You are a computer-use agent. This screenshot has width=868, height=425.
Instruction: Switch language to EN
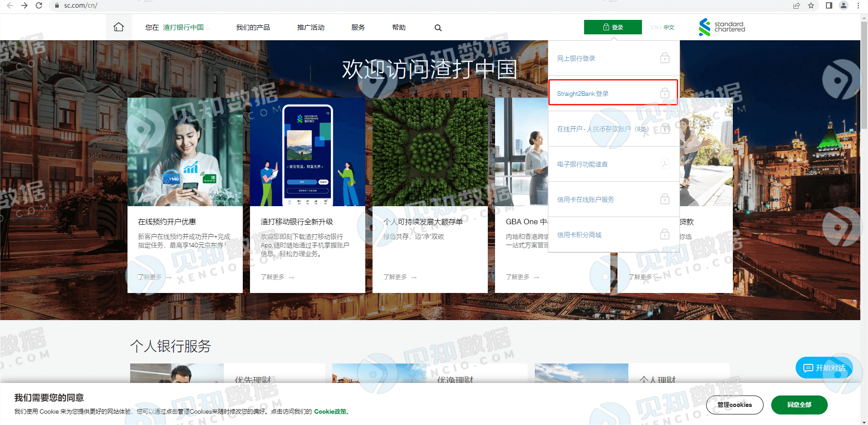click(x=654, y=28)
